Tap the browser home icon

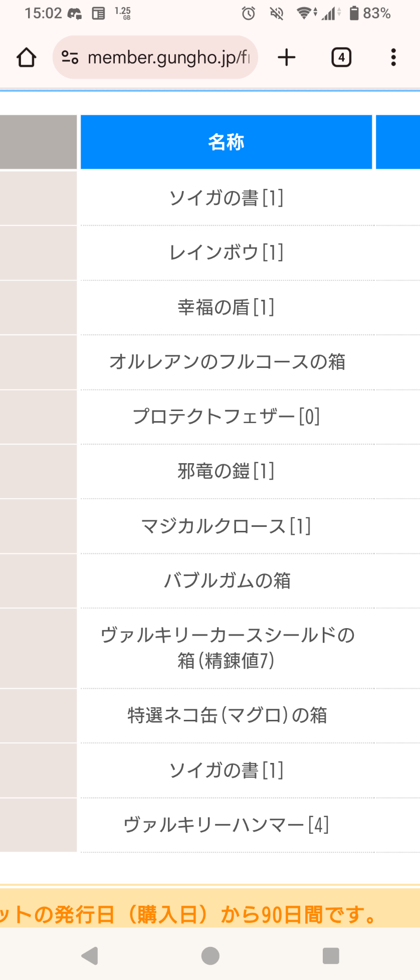27,58
